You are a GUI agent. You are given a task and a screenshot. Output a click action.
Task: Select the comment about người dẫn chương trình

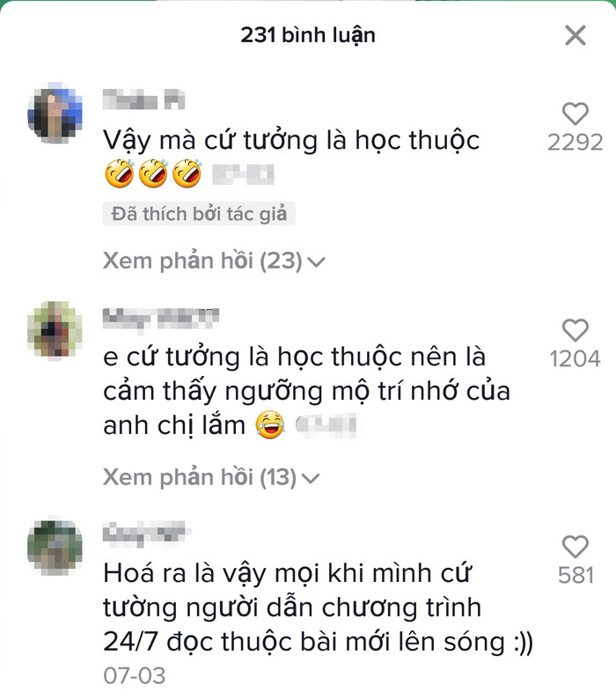click(x=318, y=608)
